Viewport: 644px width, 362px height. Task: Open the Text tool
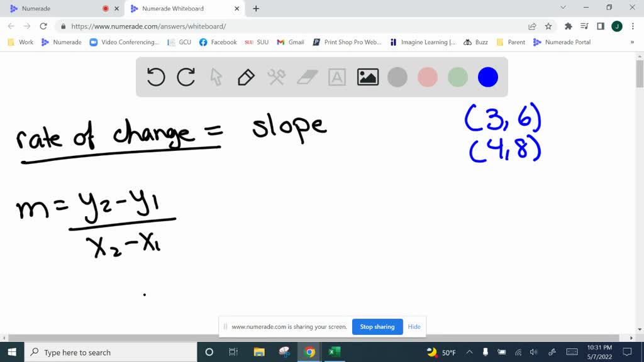point(336,77)
